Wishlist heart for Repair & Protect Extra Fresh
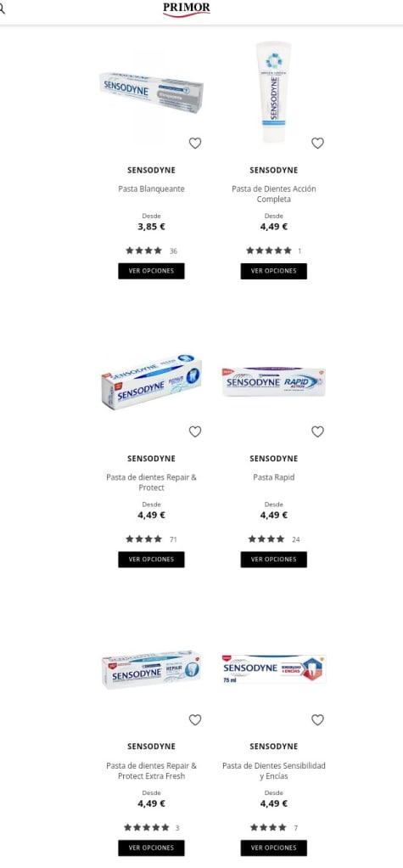The width and height of the screenshot is (403, 868). pos(195,720)
